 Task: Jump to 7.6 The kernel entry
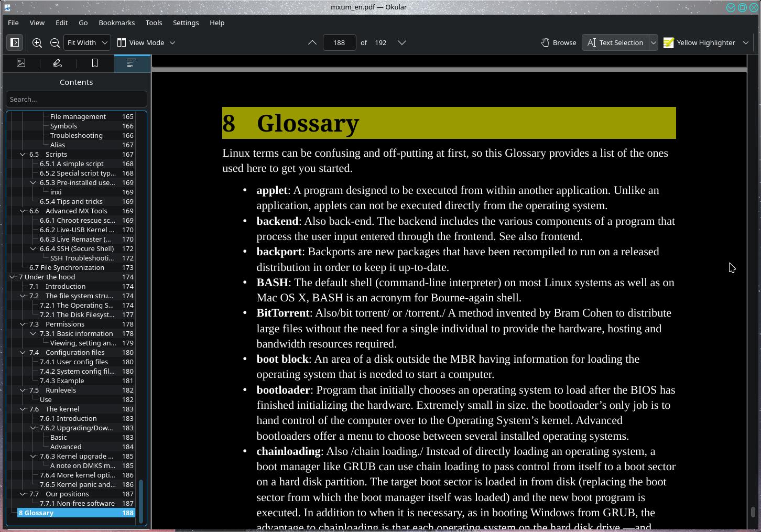(x=62, y=409)
